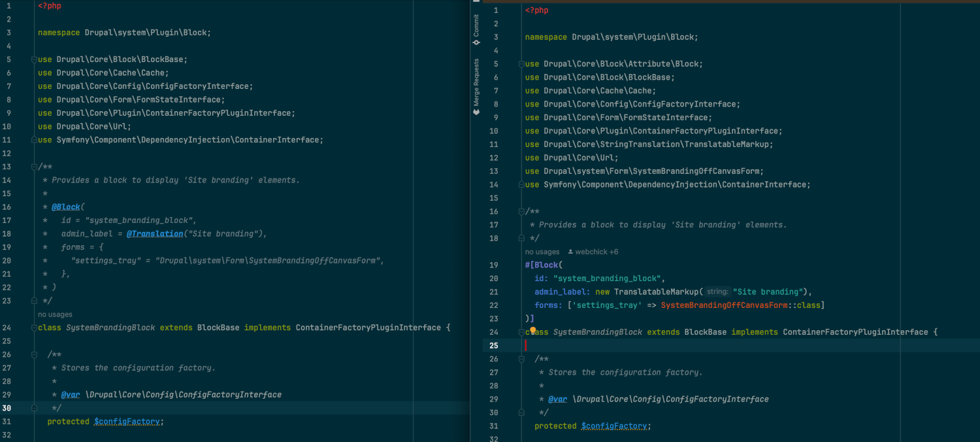980x442 pixels.
Task: Click SystemBrandingBlock class name in right editor
Action: [x=598, y=332]
